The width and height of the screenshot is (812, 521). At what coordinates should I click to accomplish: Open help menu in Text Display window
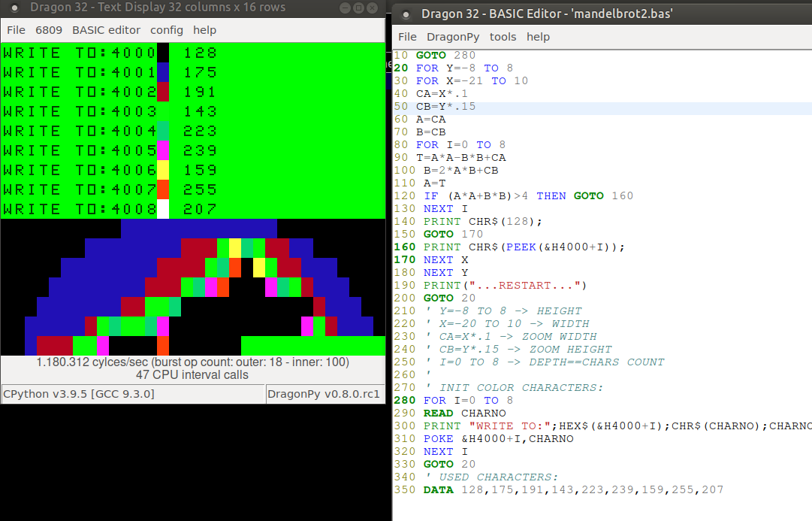[204, 30]
